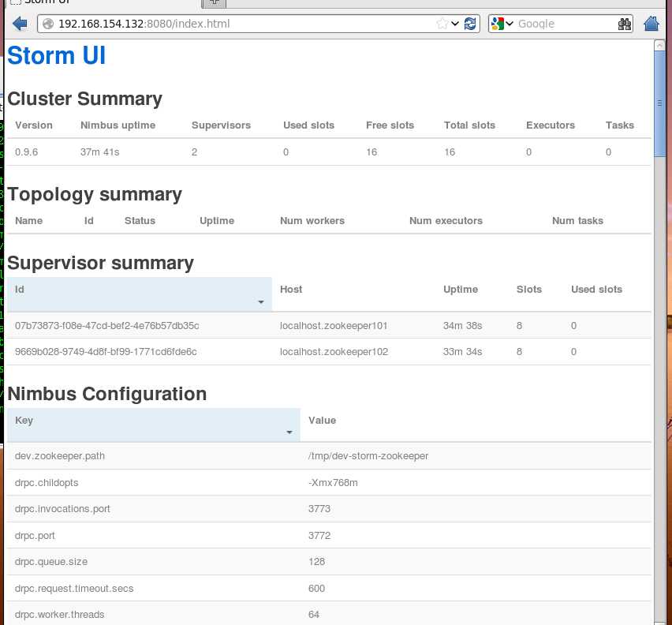Screen dimensions: 672x625
Task: Click Topology summary Name column header
Action: [x=28, y=221]
